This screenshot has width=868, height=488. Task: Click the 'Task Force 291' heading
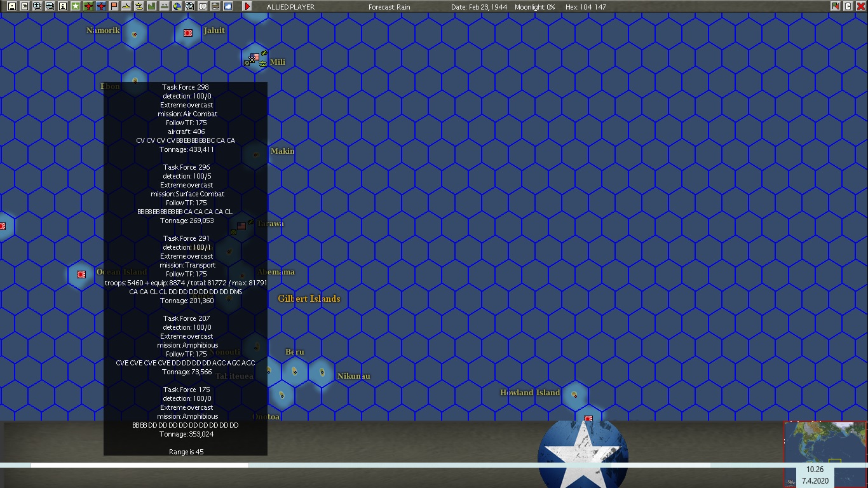pos(186,238)
